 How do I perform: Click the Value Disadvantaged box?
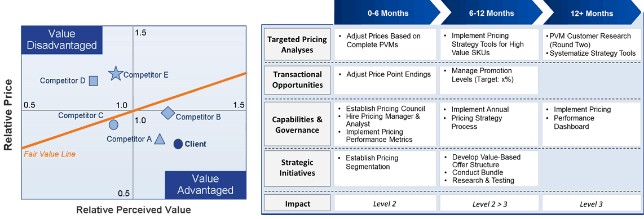62,39
